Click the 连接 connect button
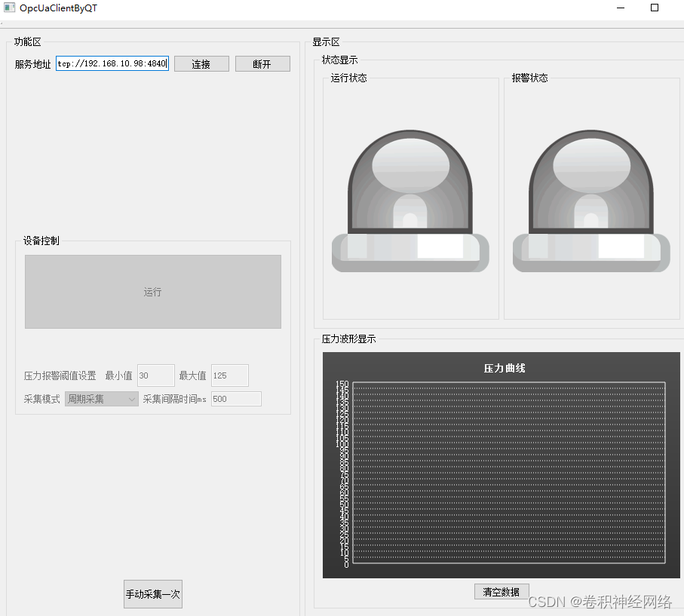 pos(201,63)
